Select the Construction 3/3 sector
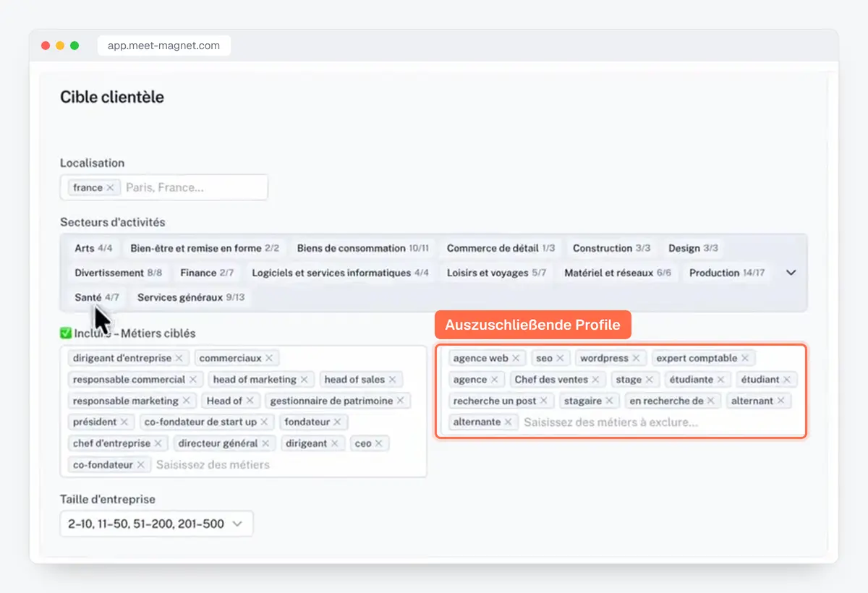The width and height of the screenshot is (868, 593). (611, 248)
